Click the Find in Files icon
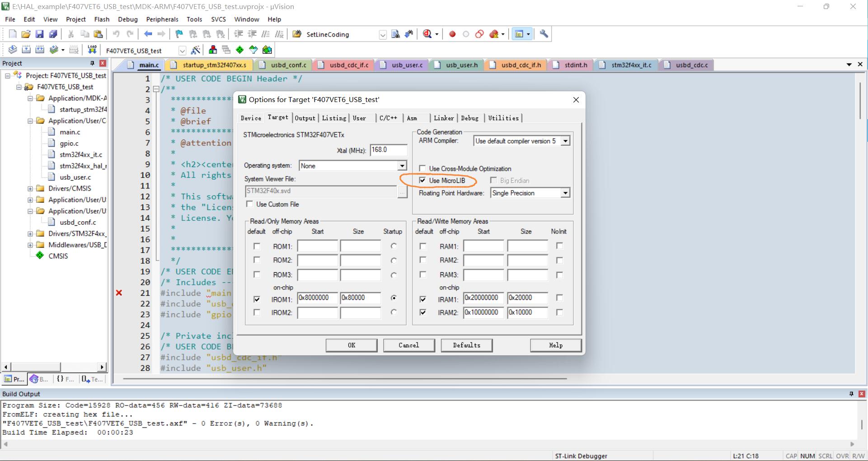The height and width of the screenshot is (461, 868). [x=395, y=34]
